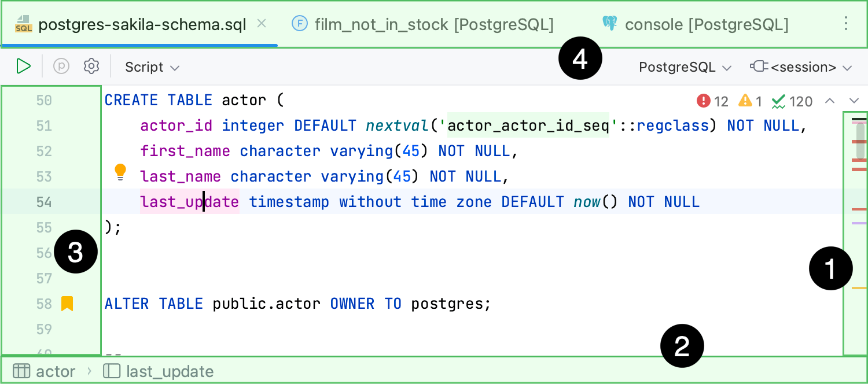This screenshot has height=384, width=868.
Task: Expand the session selector dropdown
Action: tap(801, 67)
